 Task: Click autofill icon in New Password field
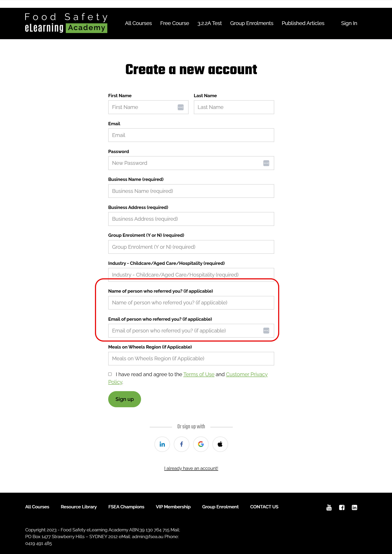click(x=266, y=163)
